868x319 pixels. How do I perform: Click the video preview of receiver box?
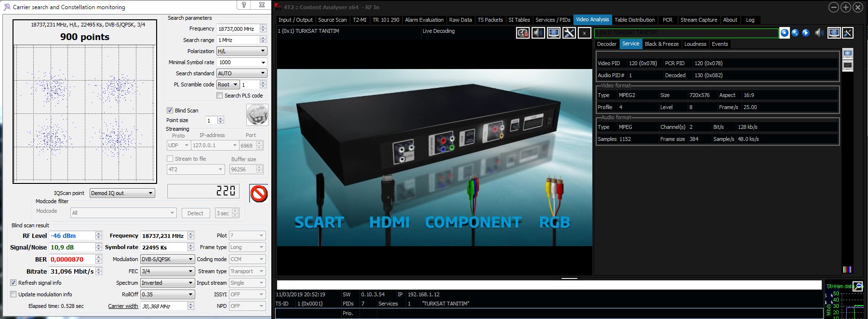435,158
